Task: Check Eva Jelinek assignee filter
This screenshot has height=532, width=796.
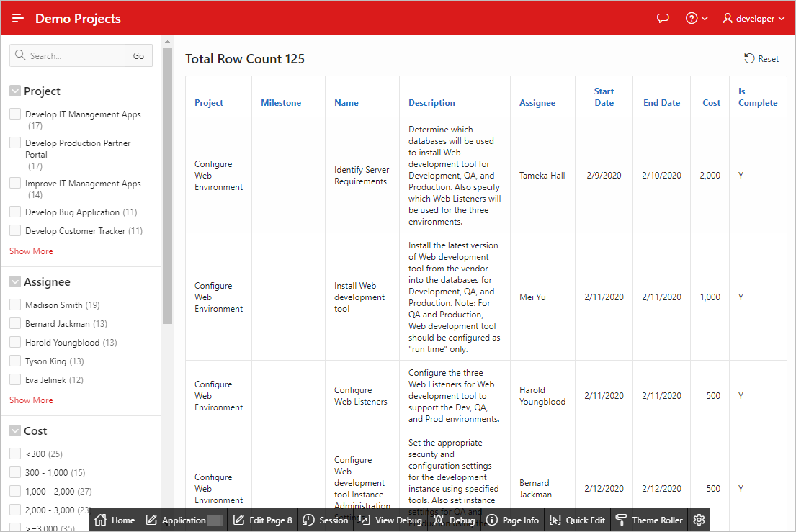Action: tap(15, 380)
